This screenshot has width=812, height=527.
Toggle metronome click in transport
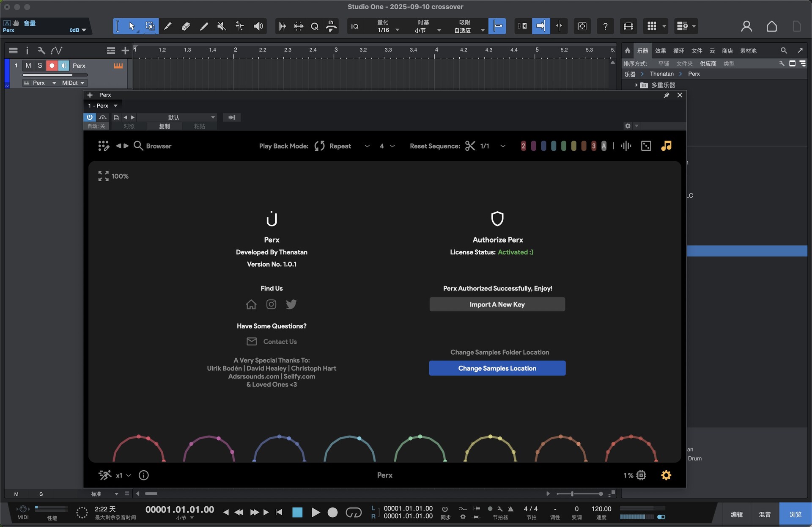pyautogui.click(x=510, y=509)
